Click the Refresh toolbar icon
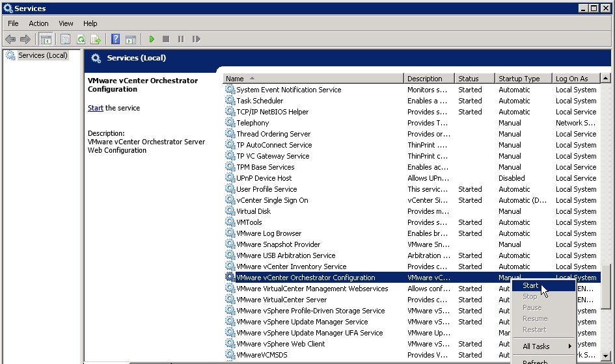Image resolution: width=615 pixels, height=364 pixels. click(81, 39)
